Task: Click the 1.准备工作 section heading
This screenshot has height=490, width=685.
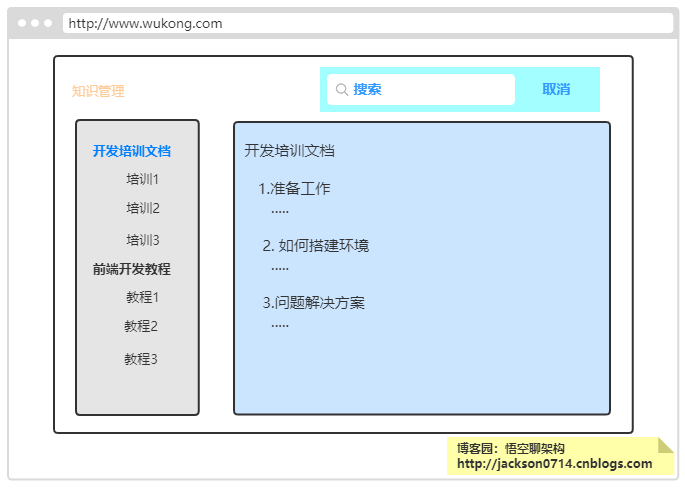Action: pyautogui.click(x=294, y=189)
